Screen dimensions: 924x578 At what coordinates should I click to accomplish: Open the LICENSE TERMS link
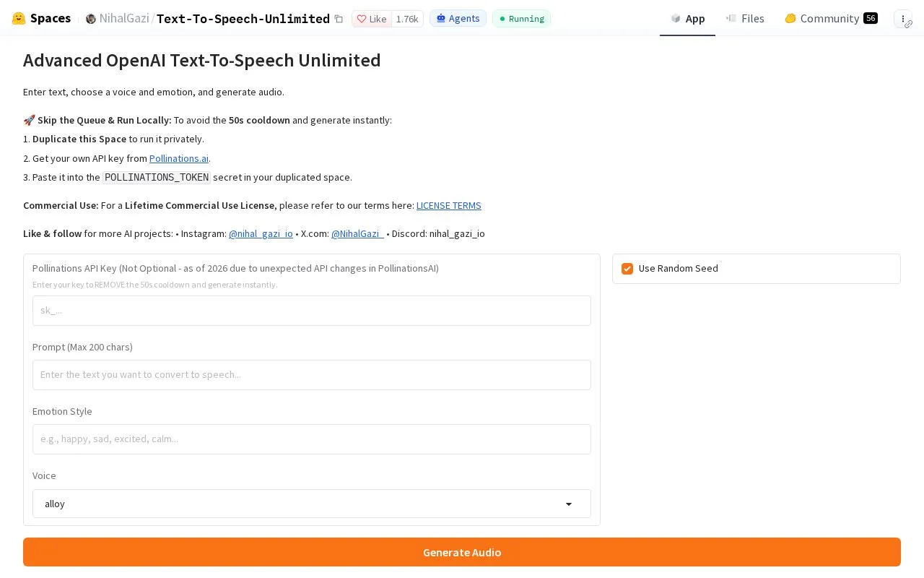[449, 205]
